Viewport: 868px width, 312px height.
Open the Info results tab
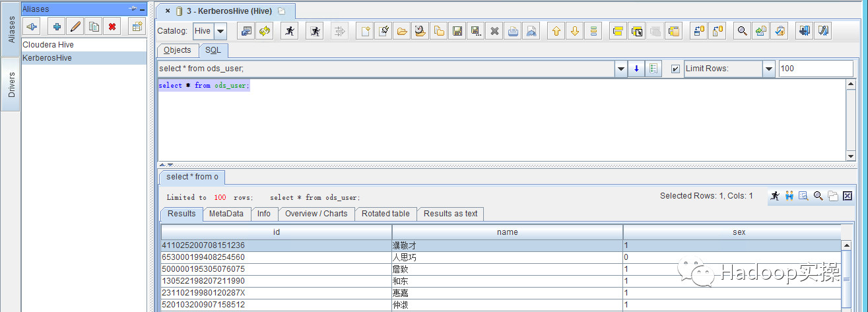[x=264, y=214]
